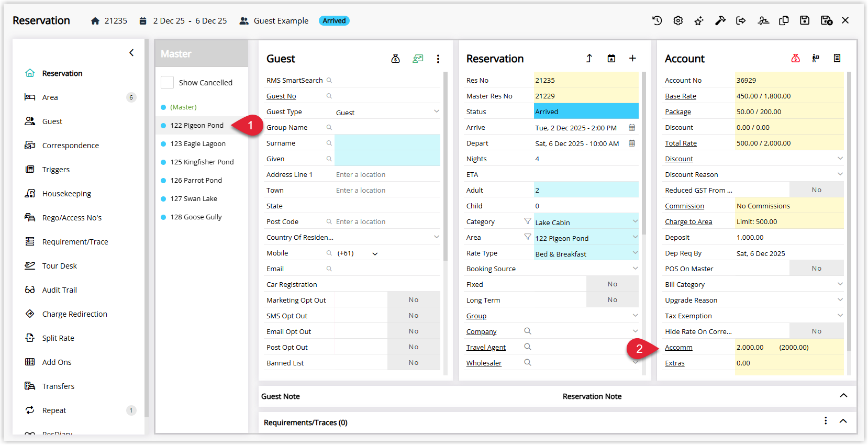This screenshot has width=868, height=445.
Task: Click the green guest card icon
Action: (418, 59)
